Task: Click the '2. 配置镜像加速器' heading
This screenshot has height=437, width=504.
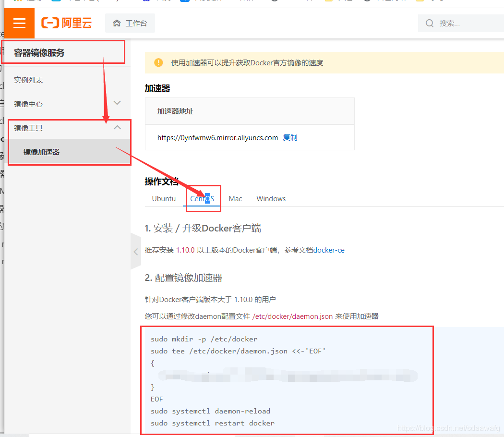Action: (183, 278)
